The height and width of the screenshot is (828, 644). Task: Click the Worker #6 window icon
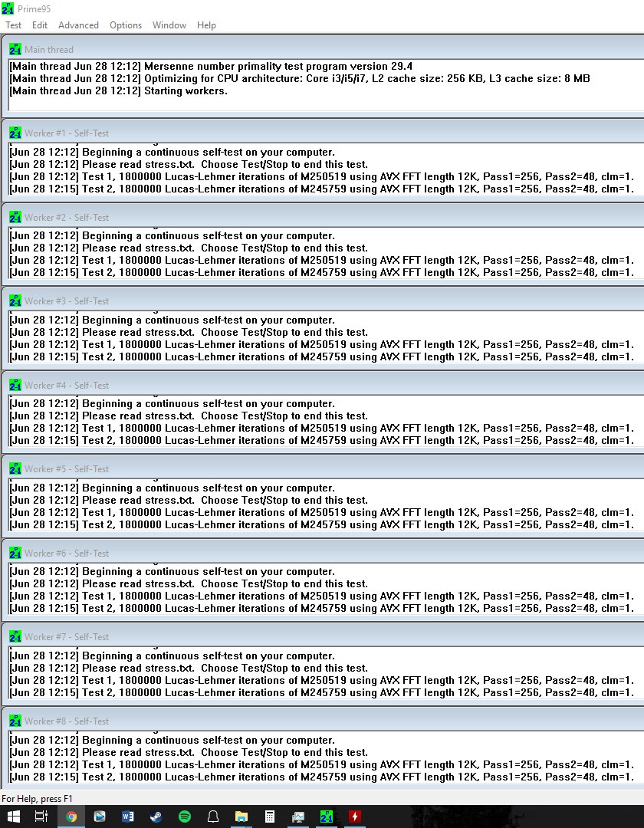click(x=15, y=553)
